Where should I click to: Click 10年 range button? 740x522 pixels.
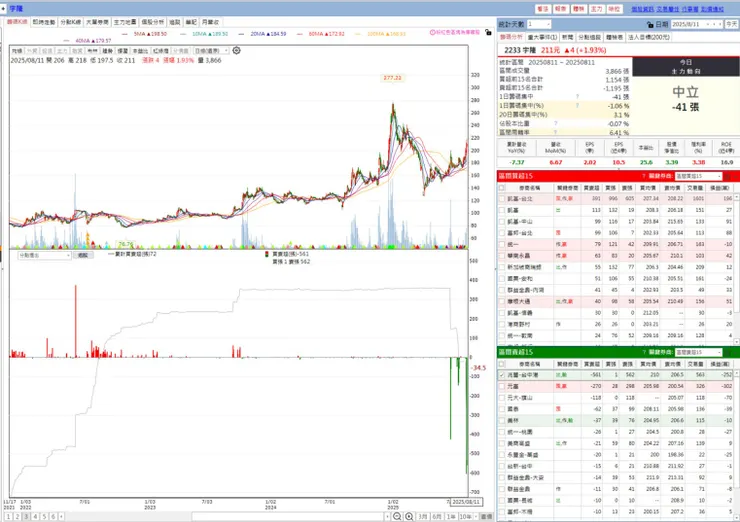(465, 517)
